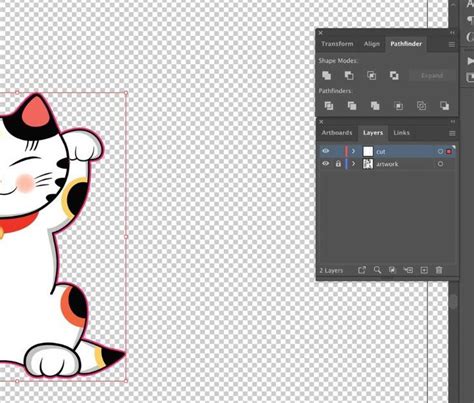
Task: Hide the artwork layer using eye icon
Action: [x=325, y=164]
